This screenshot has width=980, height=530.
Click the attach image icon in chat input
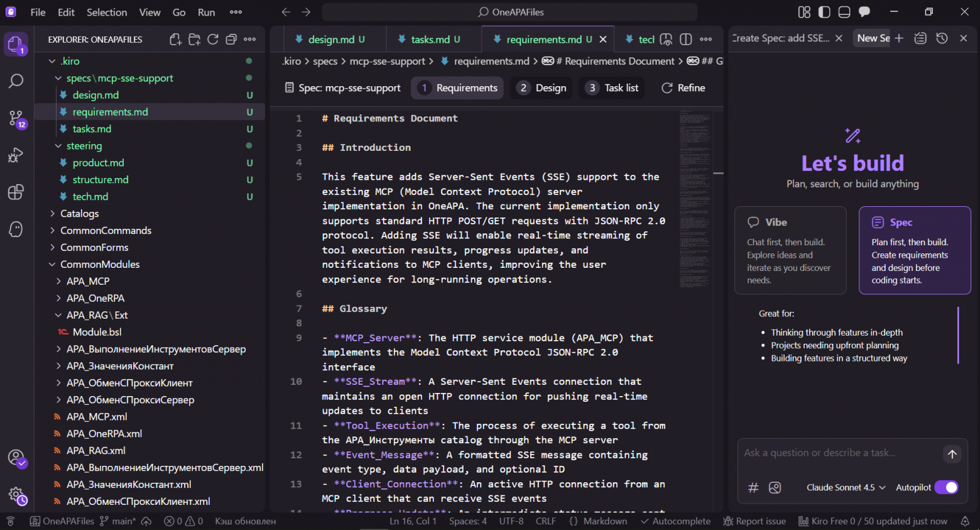775,487
